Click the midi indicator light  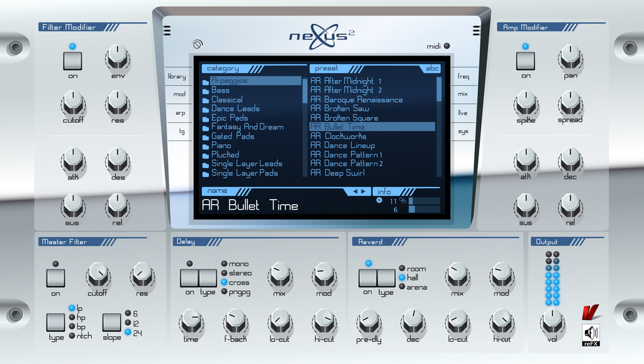pyautogui.click(x=447, y=45)
